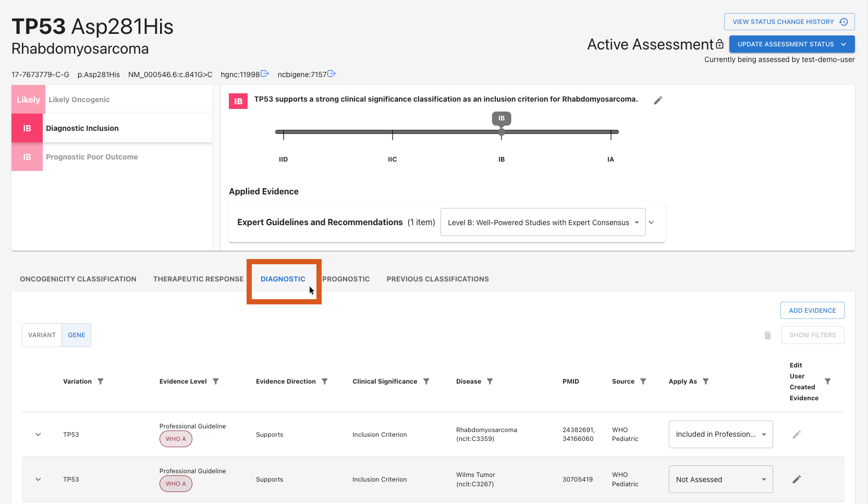Click View Status Change History button

(789, 22)
